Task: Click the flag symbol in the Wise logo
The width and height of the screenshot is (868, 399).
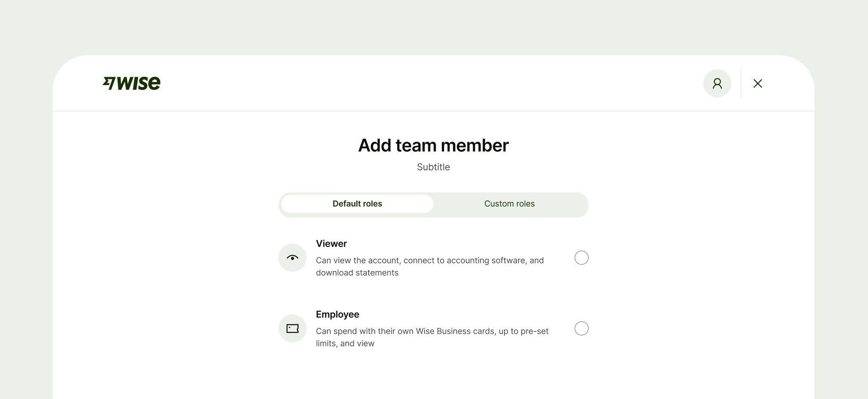Action: click(109, 83)
